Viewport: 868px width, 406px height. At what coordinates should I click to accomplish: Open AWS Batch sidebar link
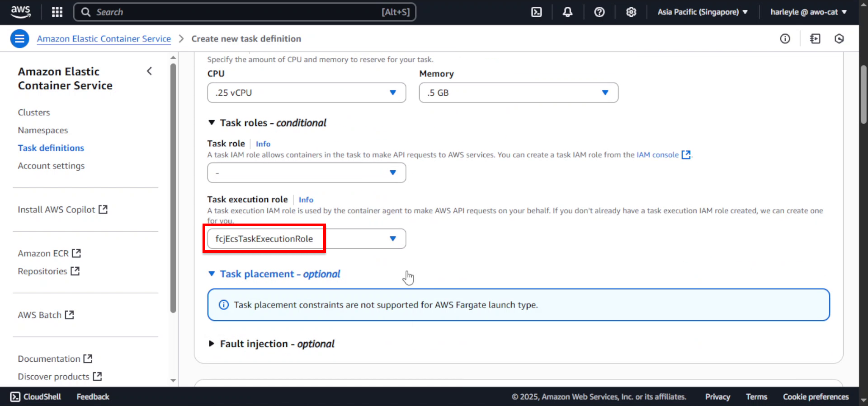click(40, 315)
